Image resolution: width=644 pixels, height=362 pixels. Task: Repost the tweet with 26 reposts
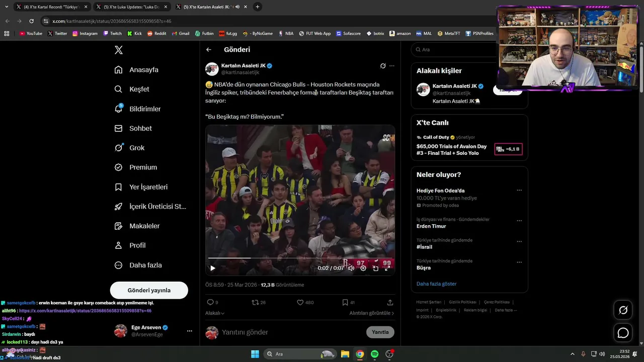[x=259, y=303]
